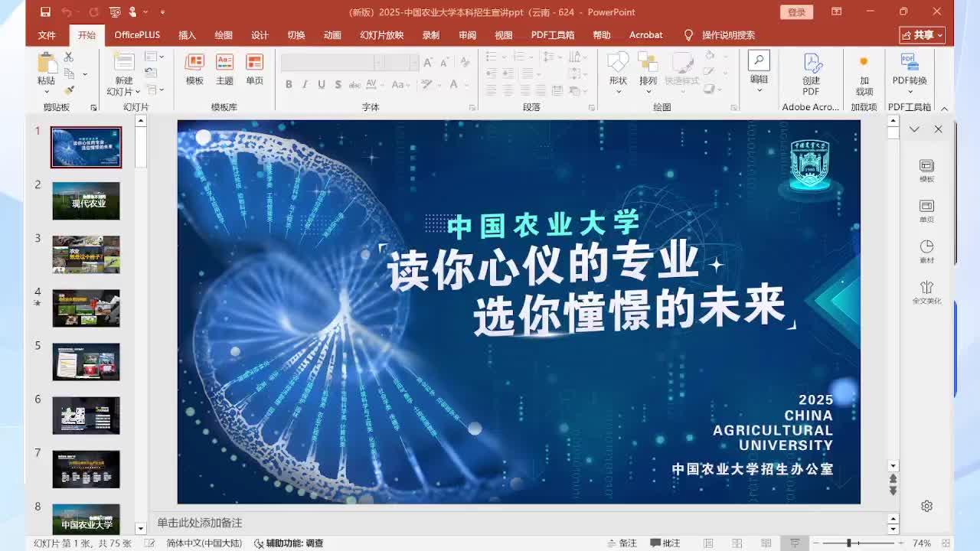
Task: Open 单页 in the right sidebar
Action: 926,211
